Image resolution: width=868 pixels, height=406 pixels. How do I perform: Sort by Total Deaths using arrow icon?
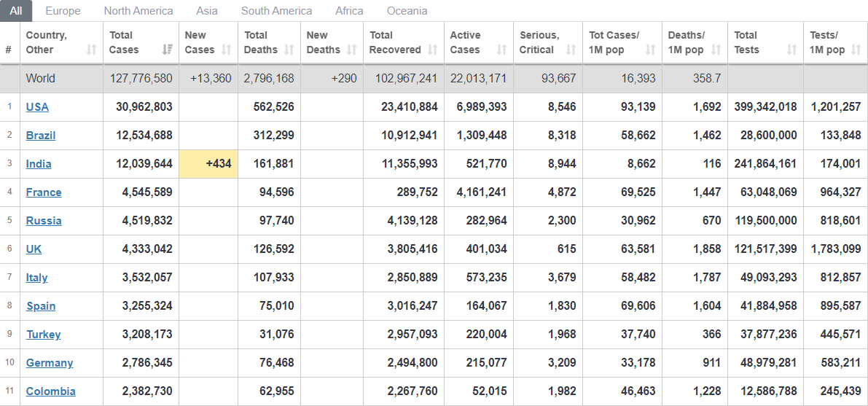pos(289,50)
